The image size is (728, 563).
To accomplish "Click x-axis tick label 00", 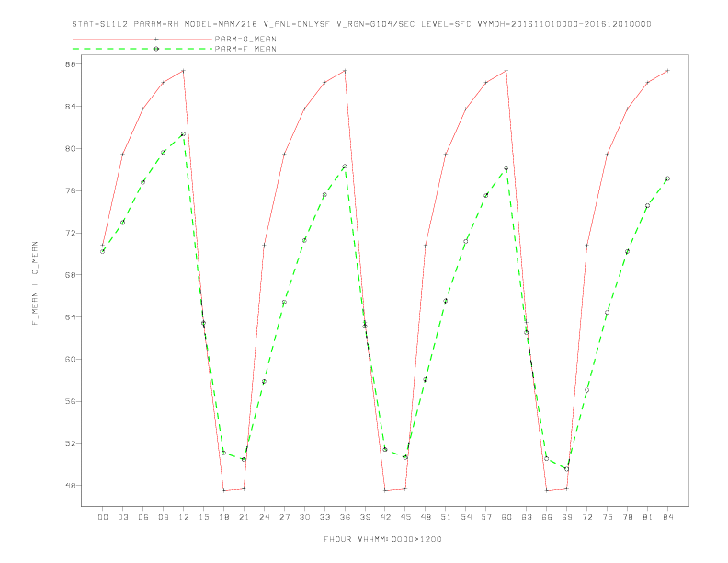I will [x=103, y=517].
